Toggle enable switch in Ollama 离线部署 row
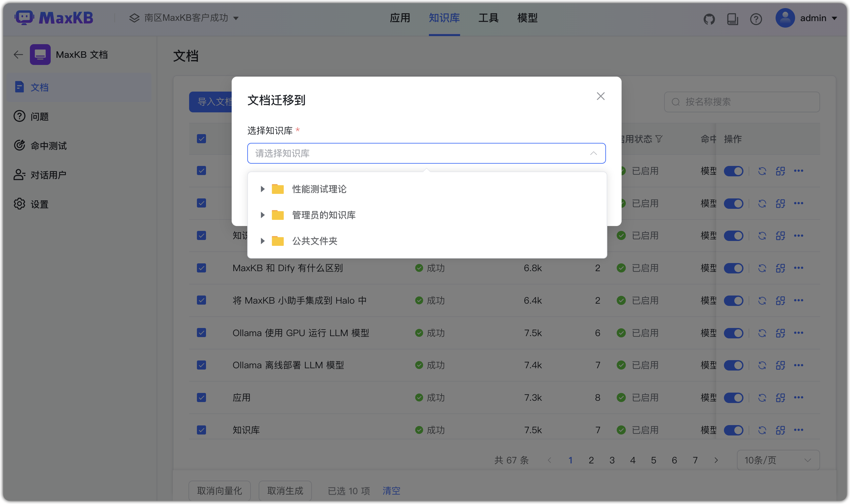 click(733, 365)
